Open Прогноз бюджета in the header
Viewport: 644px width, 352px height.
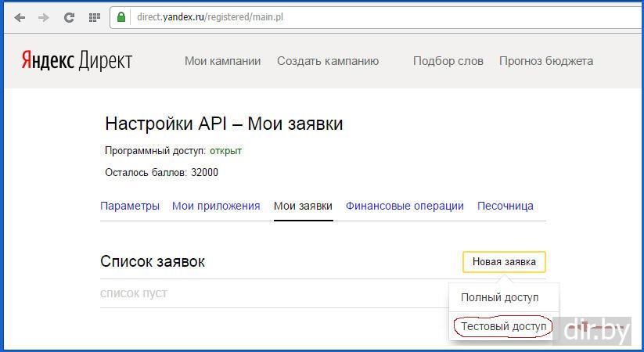[x=545, y=61]
